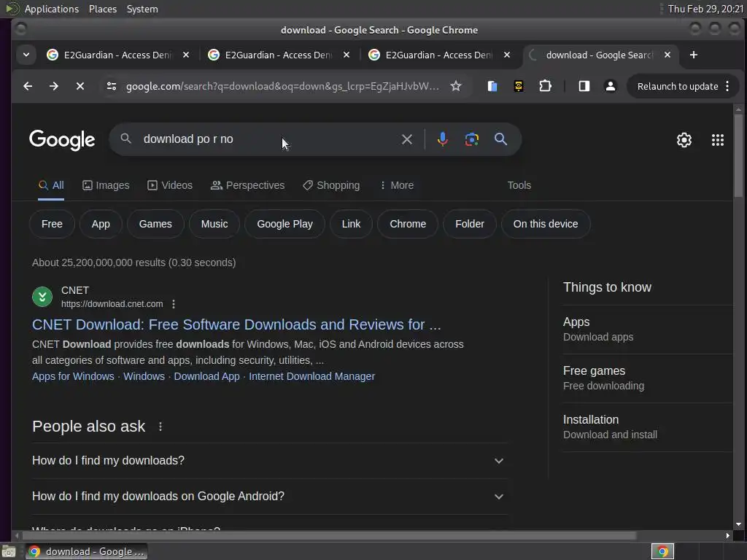Open a new tab with plus button
747x560 pixels.
click(x=694, y=55)
